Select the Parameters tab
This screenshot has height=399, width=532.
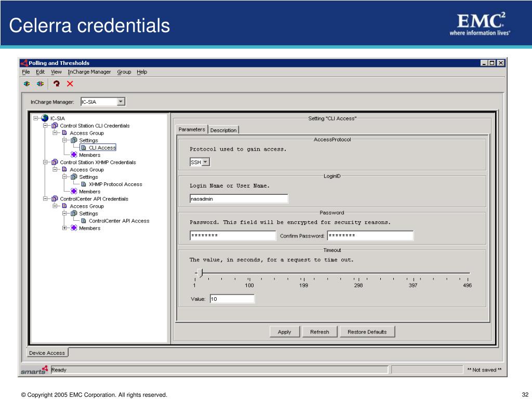192,129
